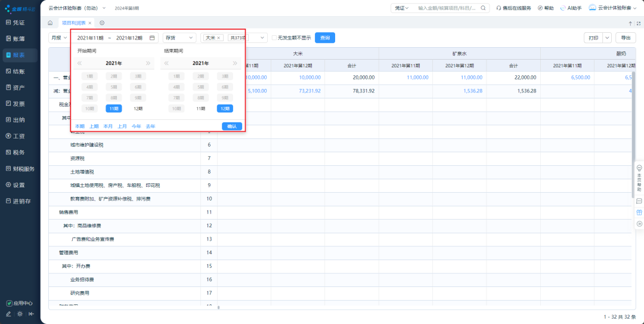Check the 无发生额不显示 checkbox

click(x=274, y=38)
